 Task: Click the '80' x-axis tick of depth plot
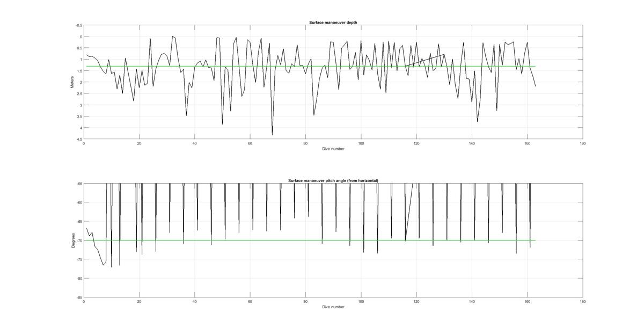pos(305,143)
